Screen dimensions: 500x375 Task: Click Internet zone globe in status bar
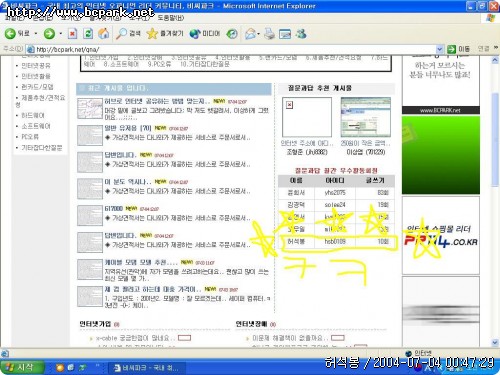[409, 353]
